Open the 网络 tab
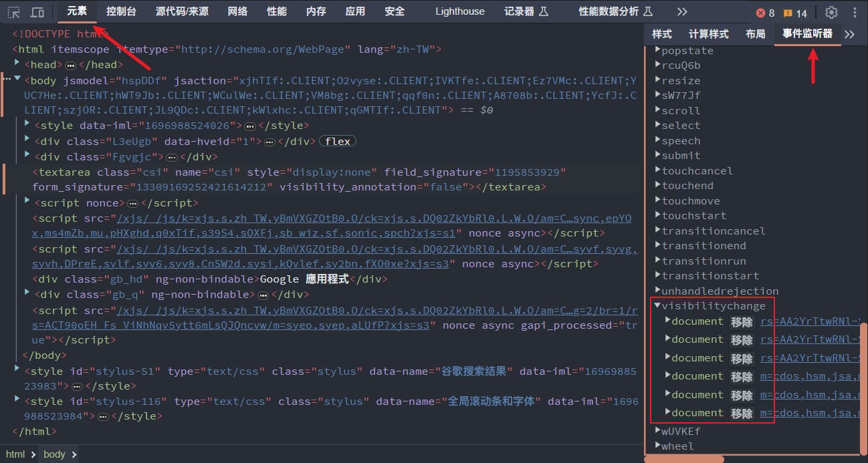 tap(237, 11)
